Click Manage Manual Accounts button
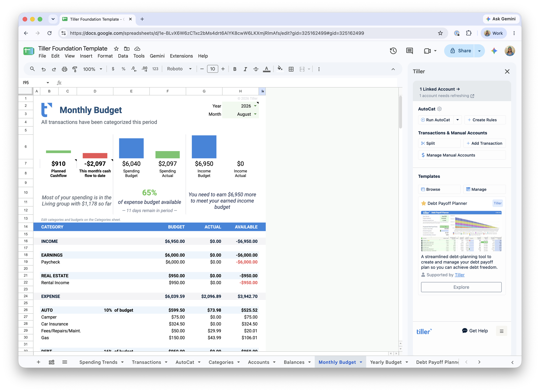540x392 pixels. pyautogui.click(x=462, y=155)
